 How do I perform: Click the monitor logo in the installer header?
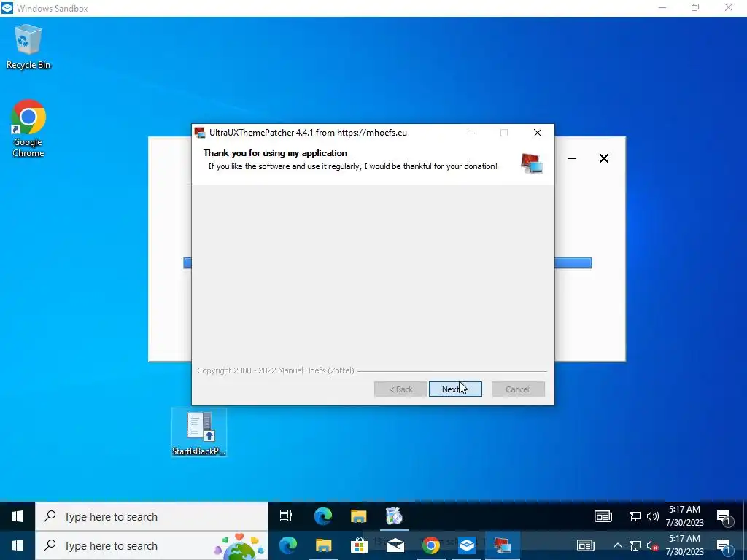(x=532, y=163)
